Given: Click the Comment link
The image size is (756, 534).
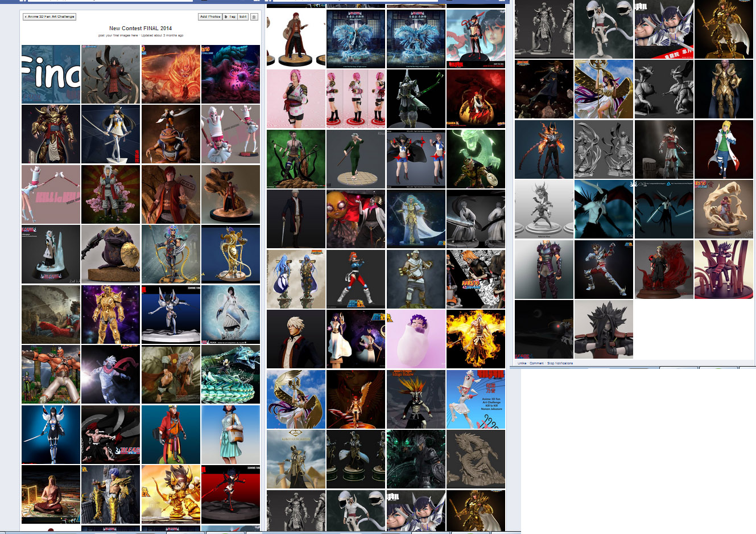Looking at the screenshot, I should 536,363.
